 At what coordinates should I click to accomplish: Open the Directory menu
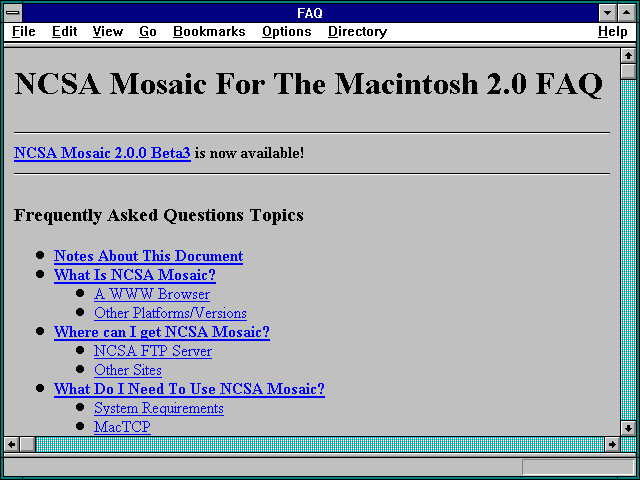tap(358, 32)
